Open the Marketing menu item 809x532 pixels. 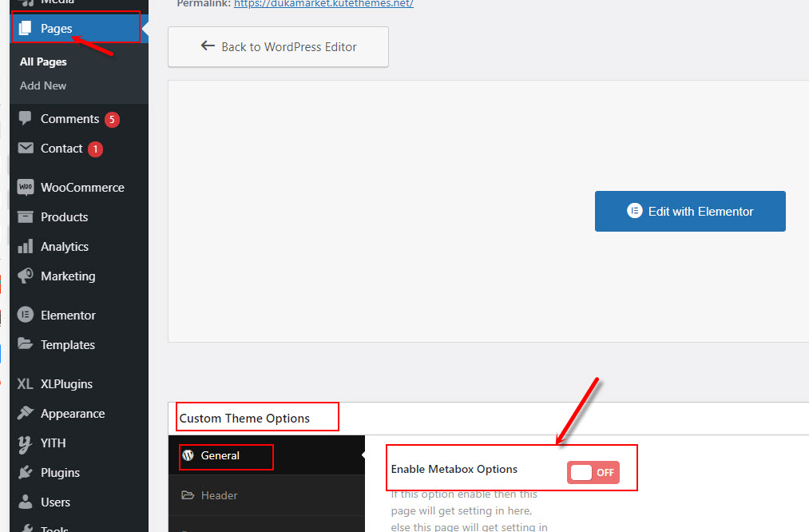(79, 276)
